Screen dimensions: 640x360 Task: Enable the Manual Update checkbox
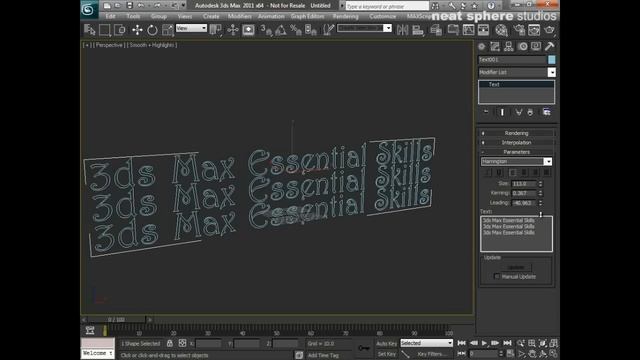497,276
